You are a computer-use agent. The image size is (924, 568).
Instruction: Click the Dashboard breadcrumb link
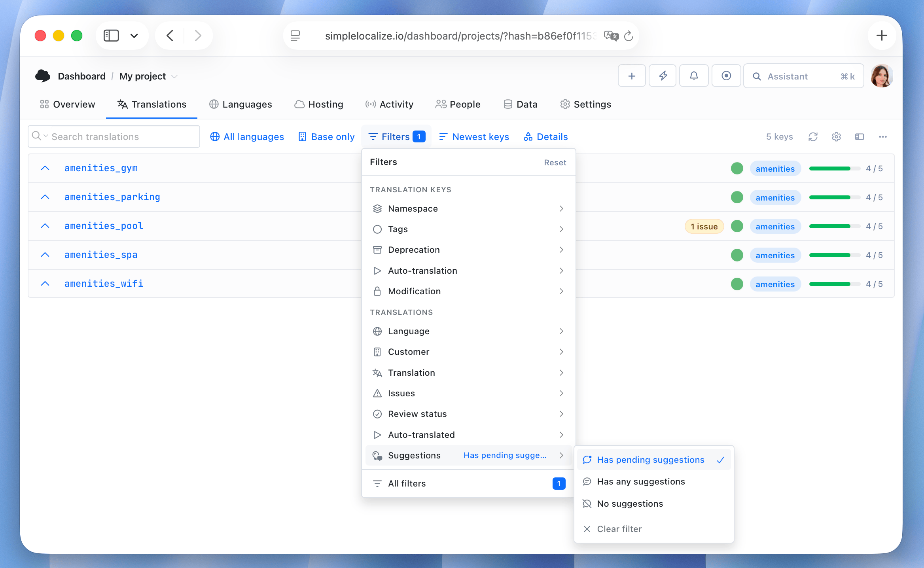pos(81,76)
